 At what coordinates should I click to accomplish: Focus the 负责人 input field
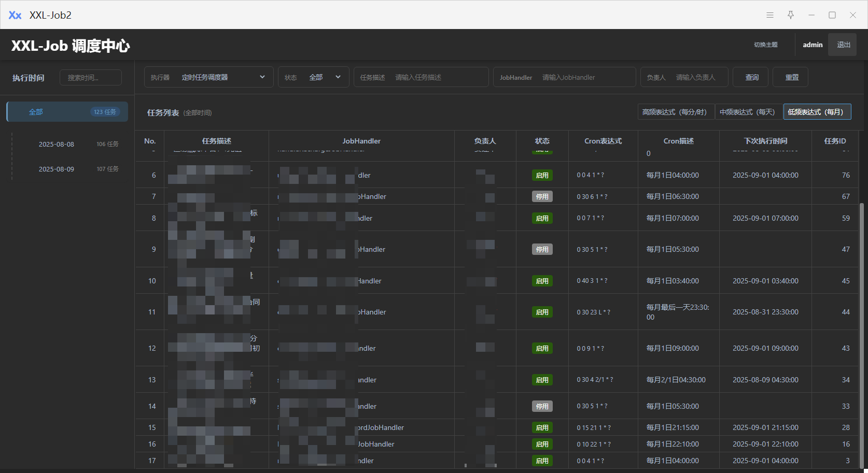tap(684, 77)
